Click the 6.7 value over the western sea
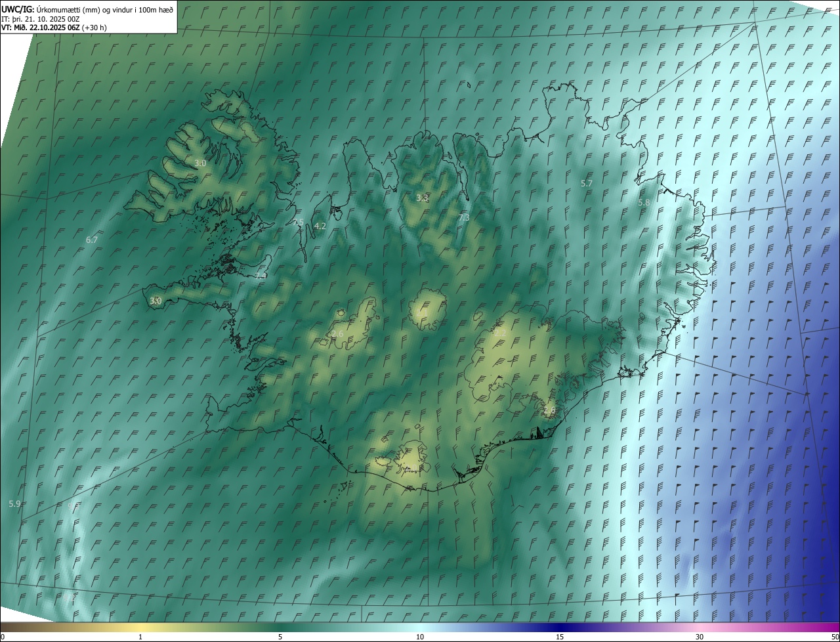Viewport: 840px width, 642px height. coord(92,240)
